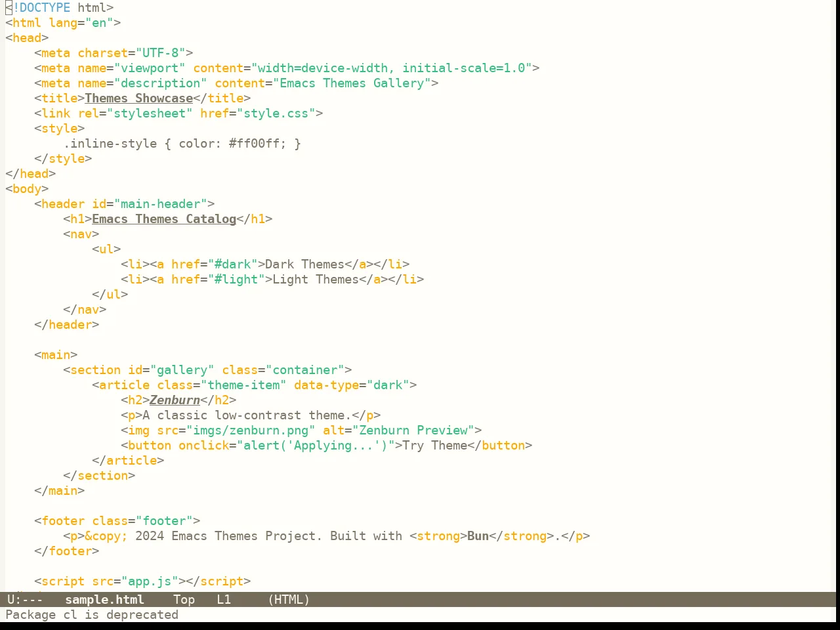Click the closing </article> tag

pos(128,461)
